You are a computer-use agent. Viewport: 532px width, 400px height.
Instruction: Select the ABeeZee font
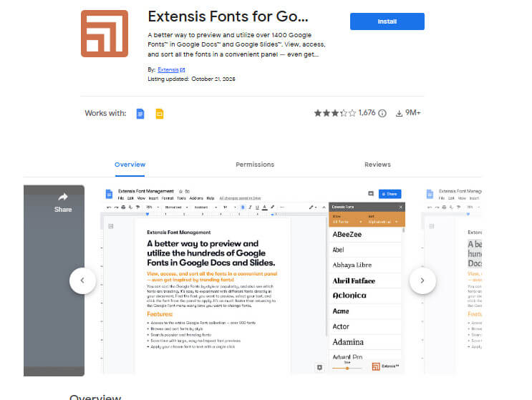pyautogui.click(x=365, y=234)
